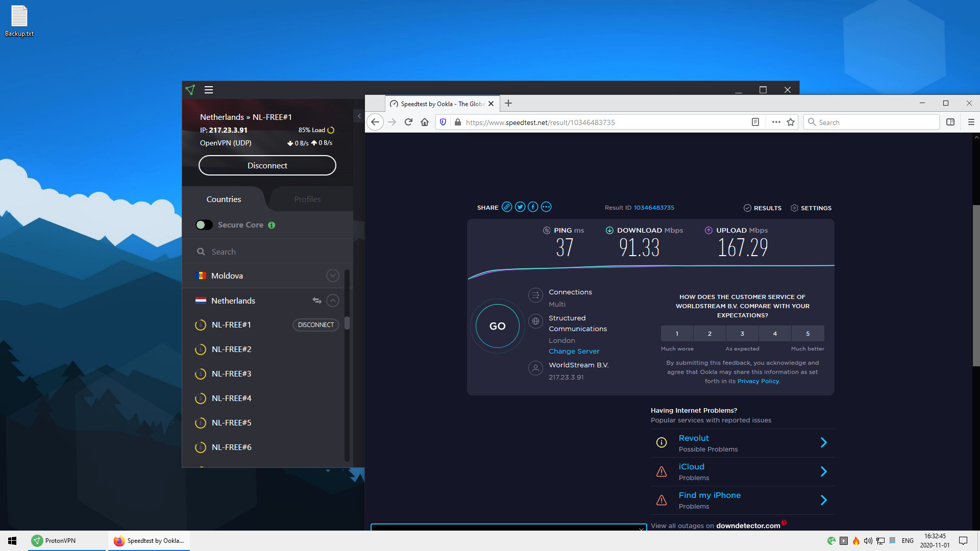
Task: Open the Windows Start menu
Action: [12, 541]
